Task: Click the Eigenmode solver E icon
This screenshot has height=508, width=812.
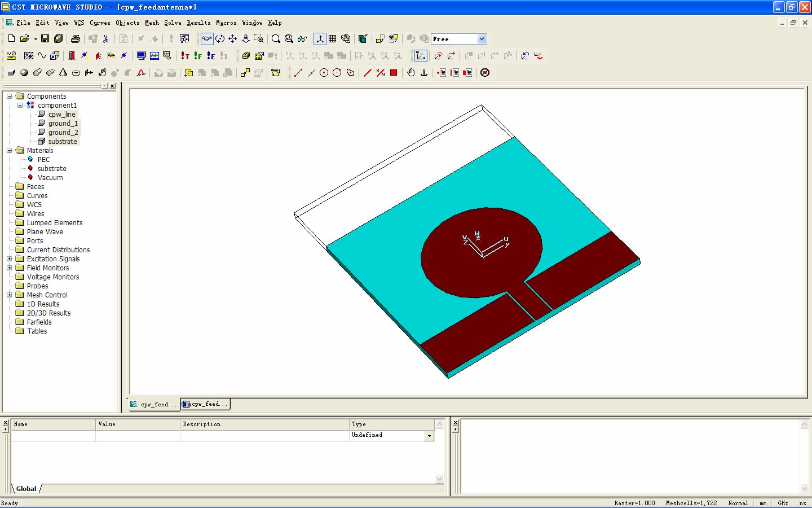Action: (x=211, y=56)
